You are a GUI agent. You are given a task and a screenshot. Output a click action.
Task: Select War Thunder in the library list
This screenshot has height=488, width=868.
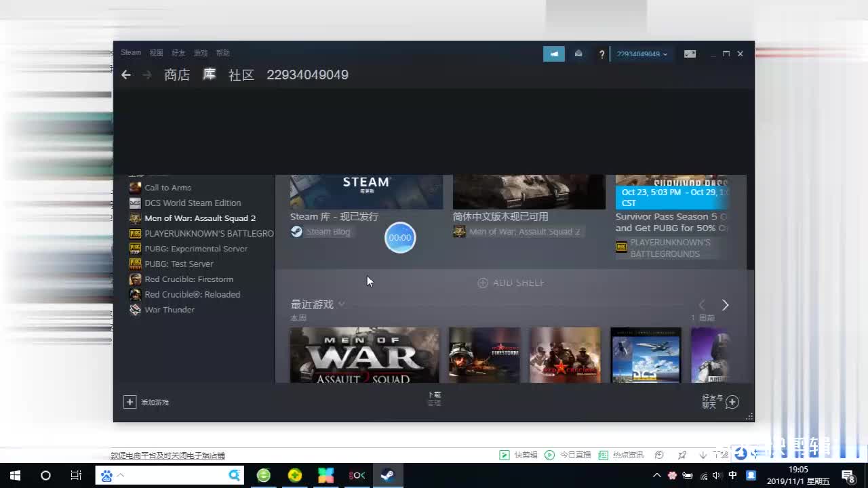pos(170,310)
